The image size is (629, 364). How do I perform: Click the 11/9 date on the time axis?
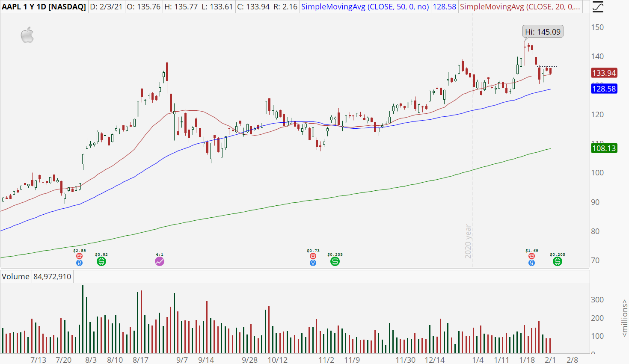352,360
